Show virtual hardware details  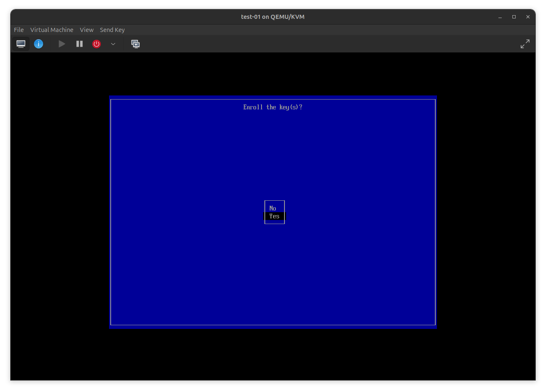38,44
